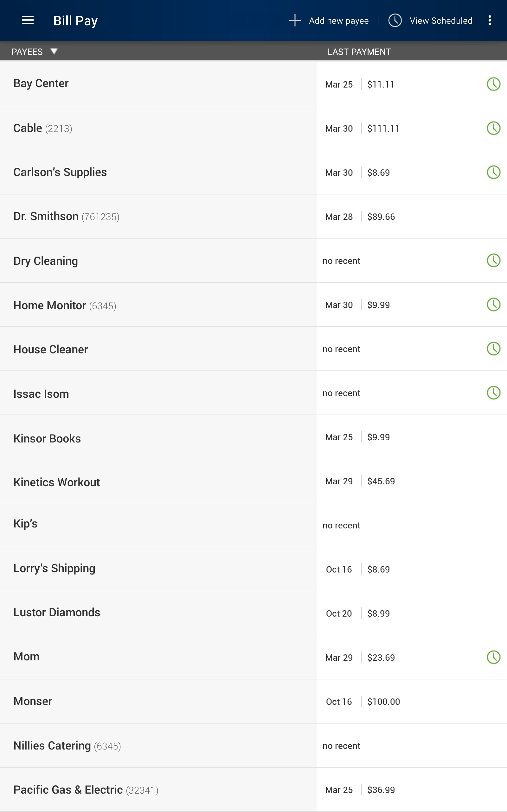
Task: Tap the scheduled clock icon for Mom
Action: 493,657
